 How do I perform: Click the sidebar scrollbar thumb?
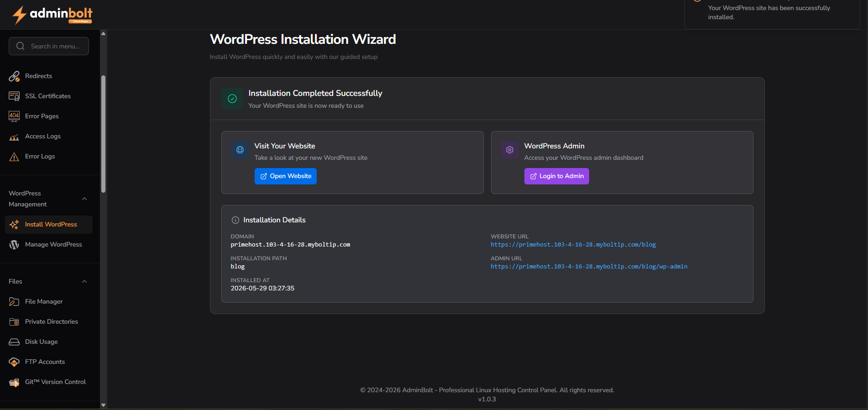(x=104, y=134)
